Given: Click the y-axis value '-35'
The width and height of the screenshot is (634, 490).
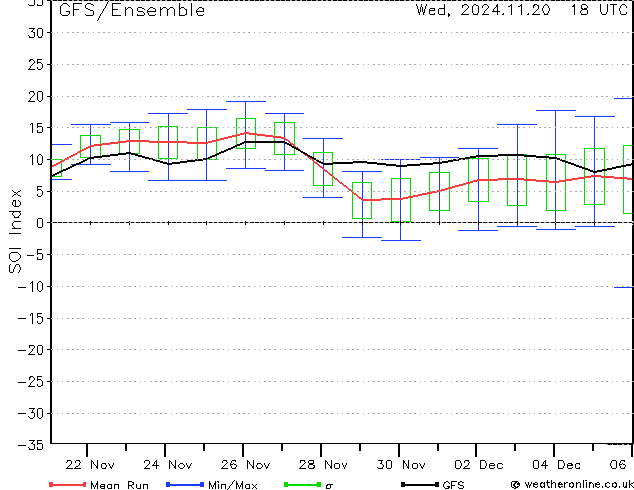Looking at the screenshot, I should click(x=31, y=445).
